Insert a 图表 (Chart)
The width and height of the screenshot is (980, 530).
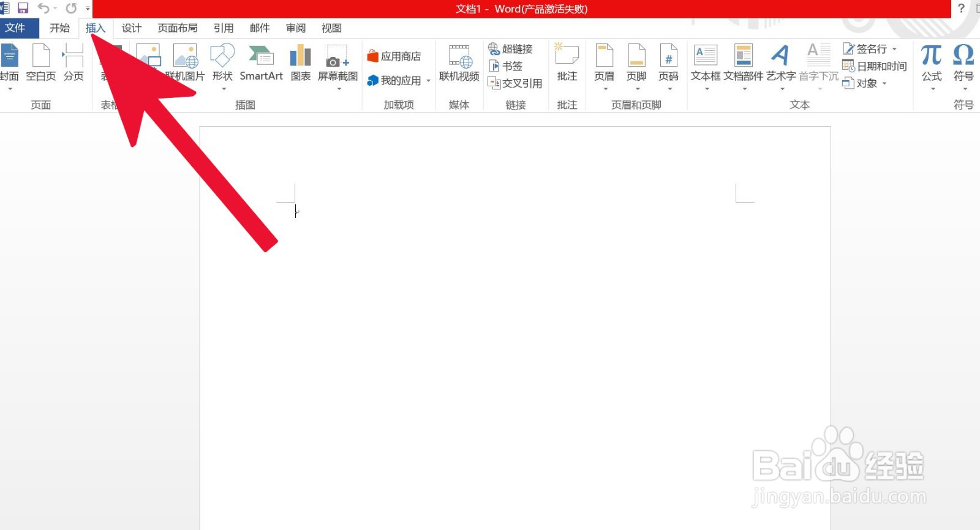(x=300, y=63)
